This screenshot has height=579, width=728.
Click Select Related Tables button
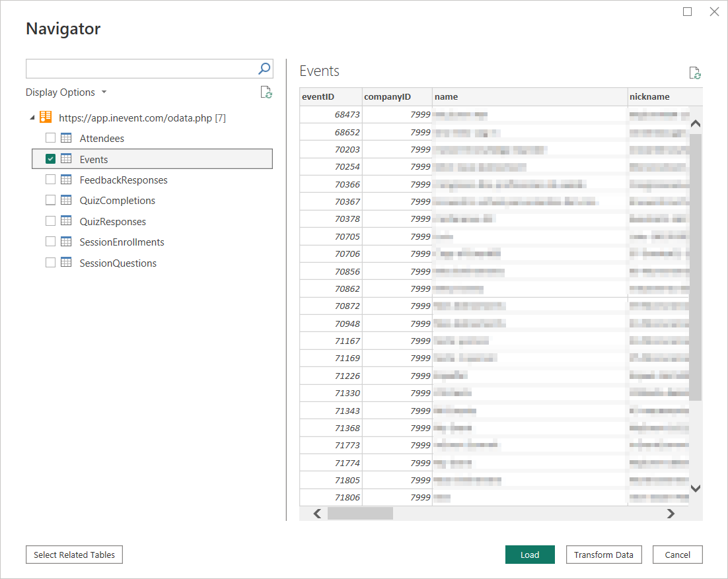(x=74, y=555)
